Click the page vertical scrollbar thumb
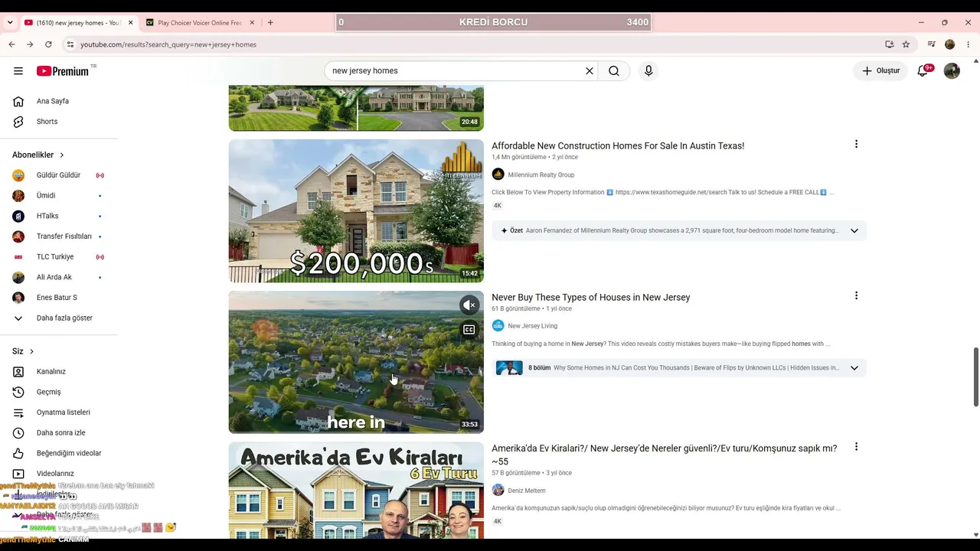Screen dimensions: 980x551 [x=975, y=377]
